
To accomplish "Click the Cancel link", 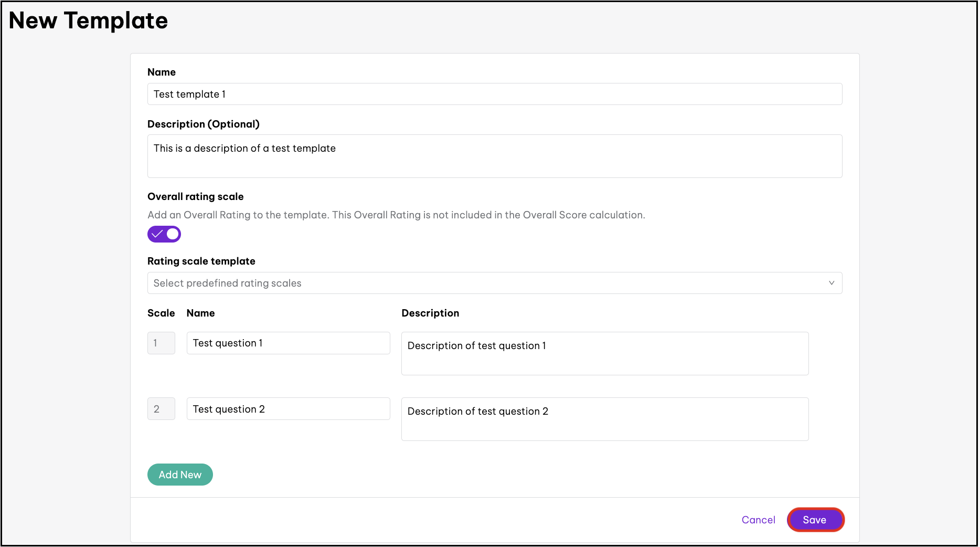I will tap(758, 520).
